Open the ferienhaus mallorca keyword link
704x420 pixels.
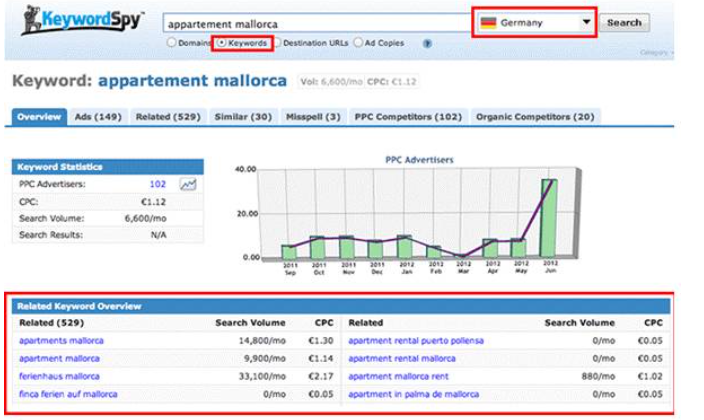point(59,376)
